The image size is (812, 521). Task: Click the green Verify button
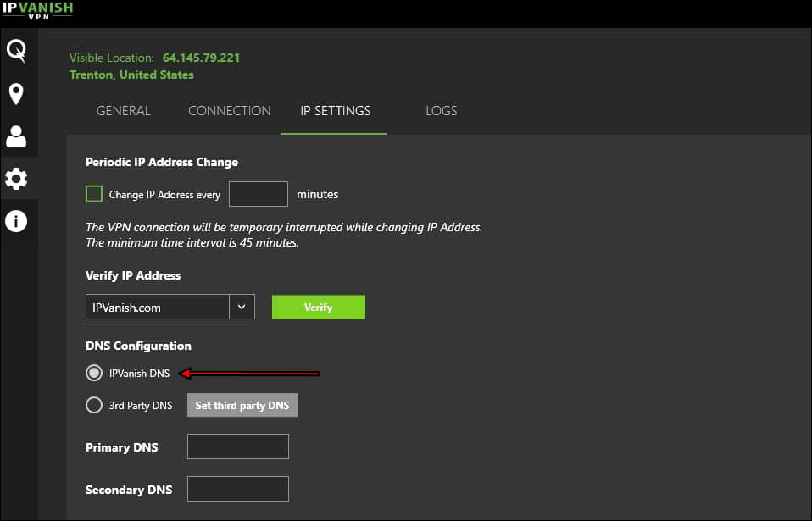tap(318, 307)
